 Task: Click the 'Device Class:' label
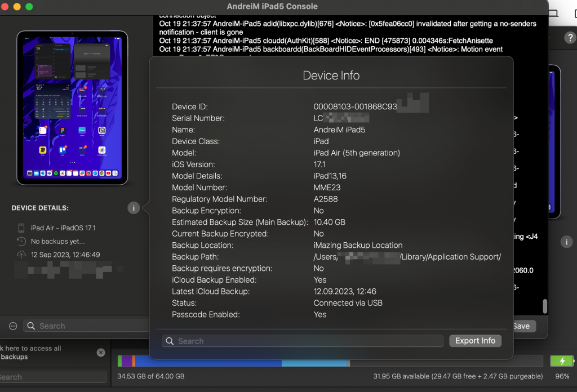click(196, 141)
